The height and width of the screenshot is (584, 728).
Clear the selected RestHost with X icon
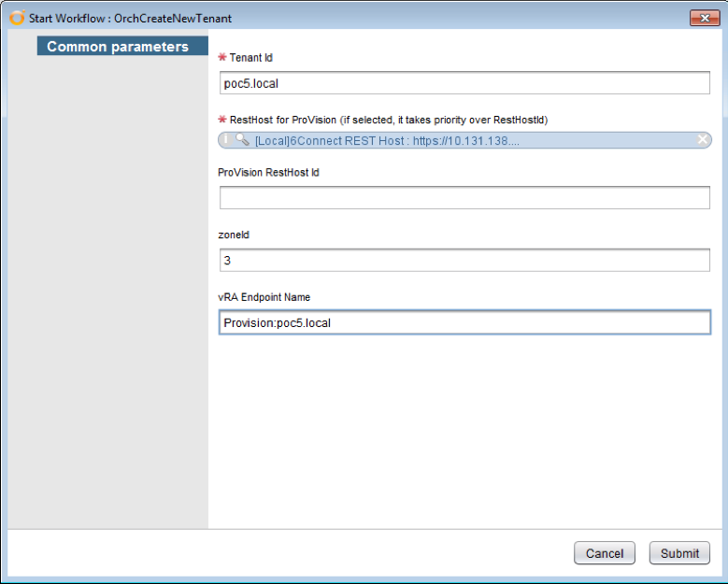pyautogui.click(x=702, y=140)
